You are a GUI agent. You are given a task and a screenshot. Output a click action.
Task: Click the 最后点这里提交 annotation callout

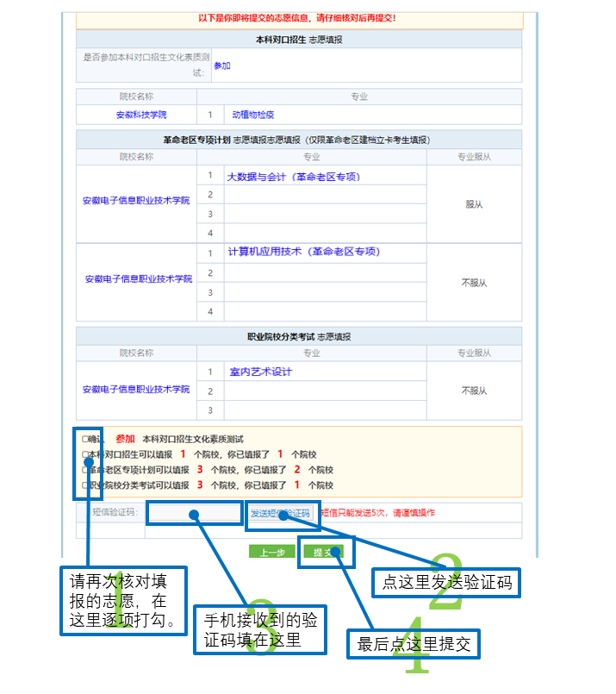[419, 642]
